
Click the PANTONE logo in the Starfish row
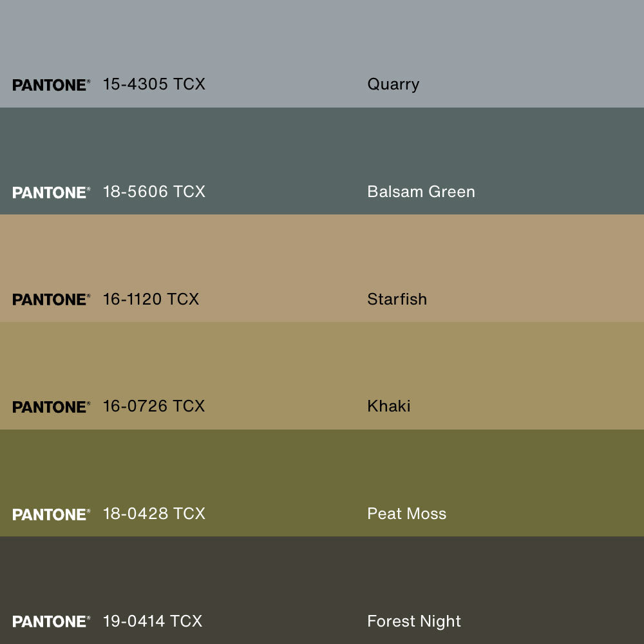click(51, 299)
